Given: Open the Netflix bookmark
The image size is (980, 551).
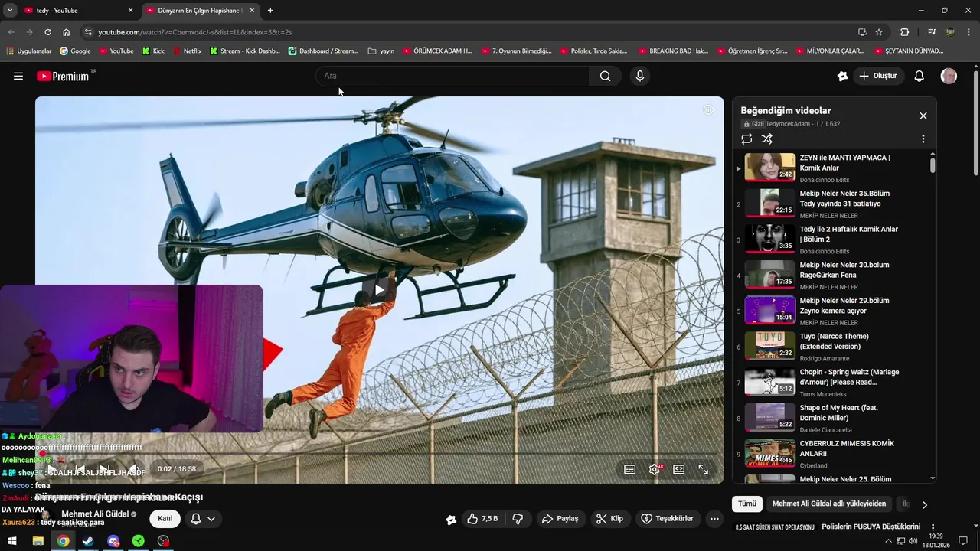Looking at the screenshot, I should [x=187, y=51].
